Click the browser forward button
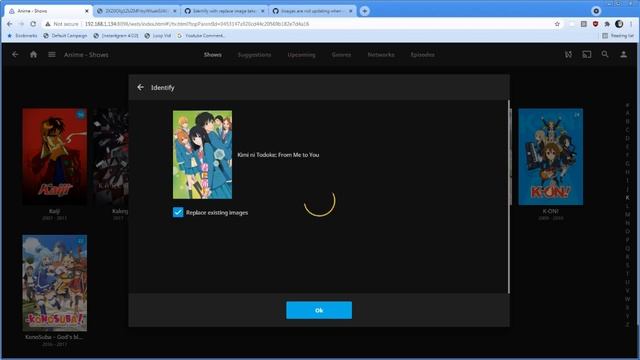640x360 pixels. pos(21,24)
